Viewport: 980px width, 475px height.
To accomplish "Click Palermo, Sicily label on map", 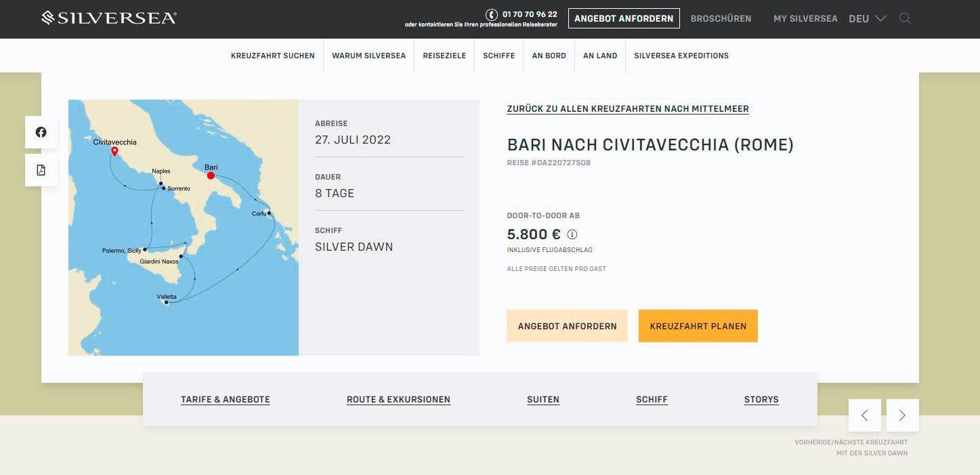I will 122,251.
